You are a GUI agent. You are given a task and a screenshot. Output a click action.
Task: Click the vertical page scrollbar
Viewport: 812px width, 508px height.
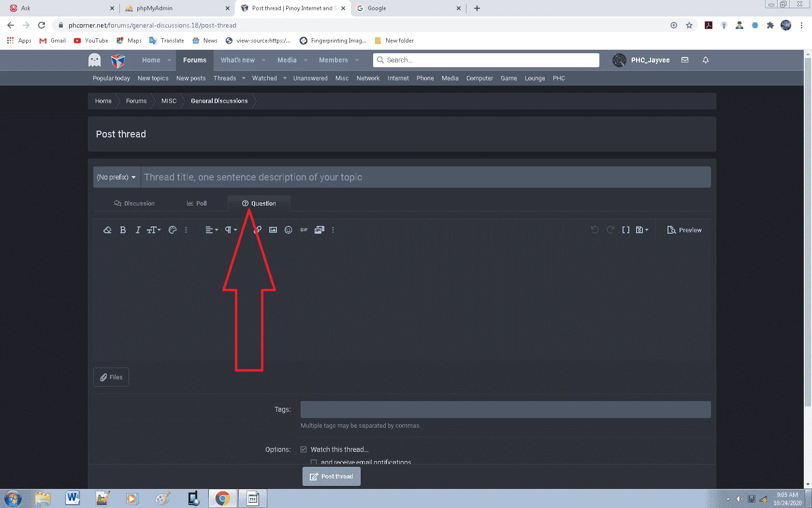[808, 232]
